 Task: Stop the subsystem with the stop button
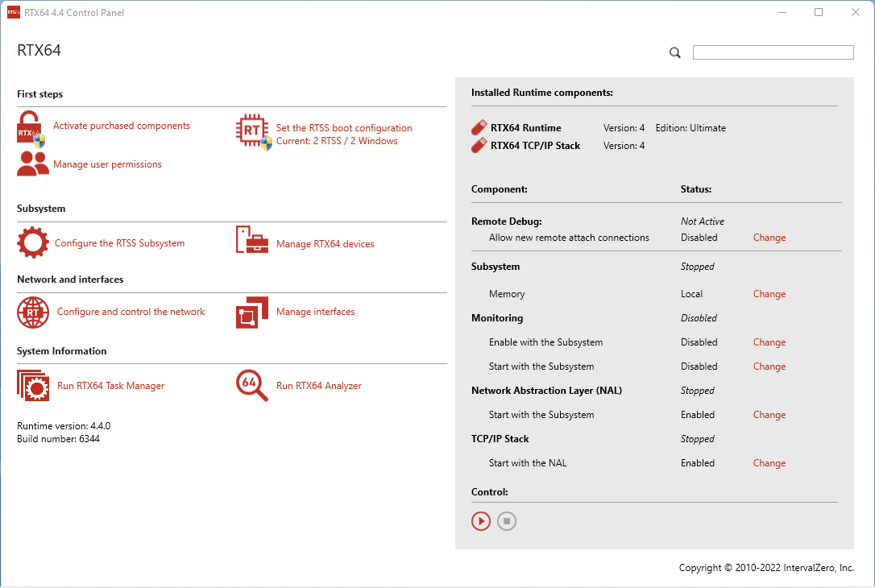(x=507, y=521)
